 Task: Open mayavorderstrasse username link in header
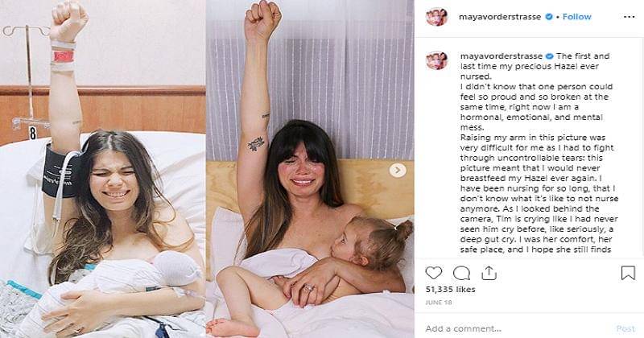click(x=500, y=17)
